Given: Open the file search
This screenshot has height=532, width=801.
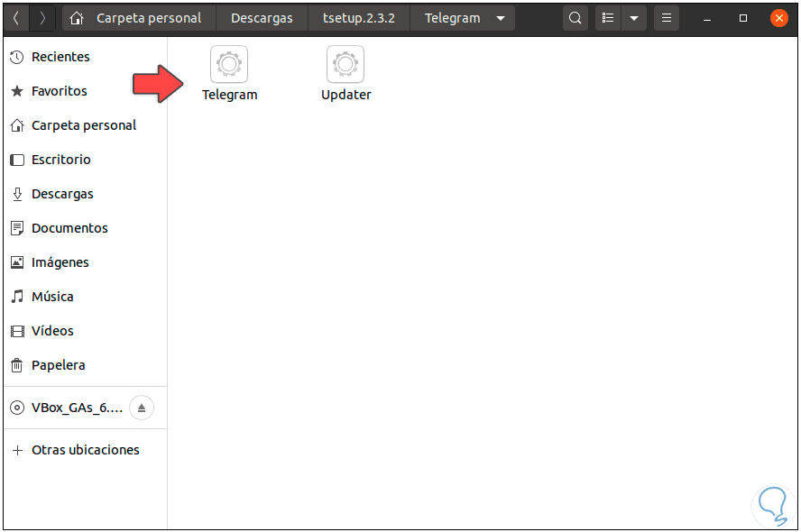Looking at the screenshot, I should pyautogui.click(x=575, y=17).
